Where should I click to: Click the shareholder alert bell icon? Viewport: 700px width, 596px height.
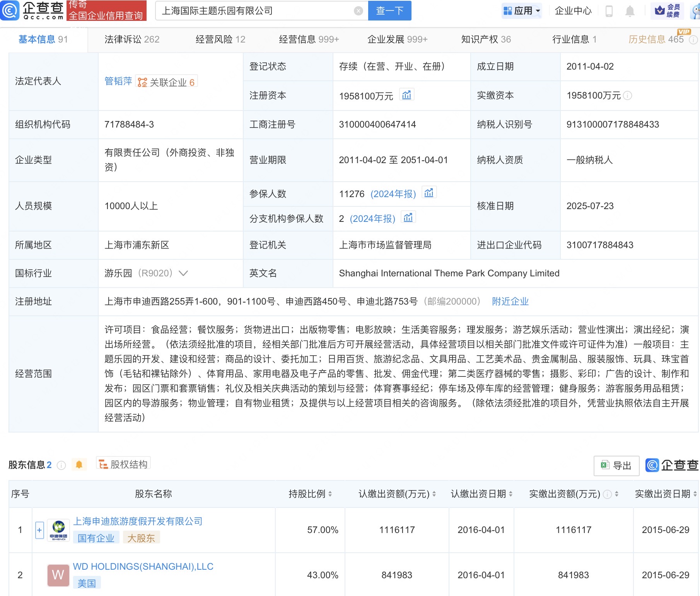click(79, 465)
